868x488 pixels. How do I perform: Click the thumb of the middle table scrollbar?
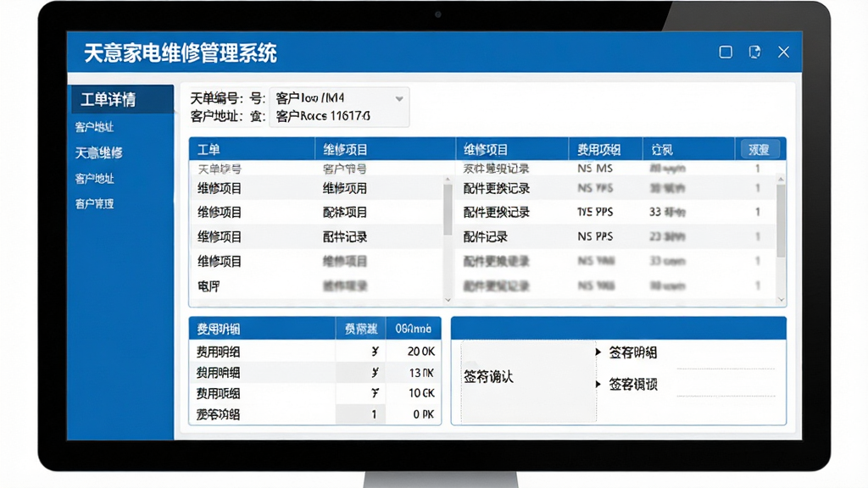tap(448, 209)
